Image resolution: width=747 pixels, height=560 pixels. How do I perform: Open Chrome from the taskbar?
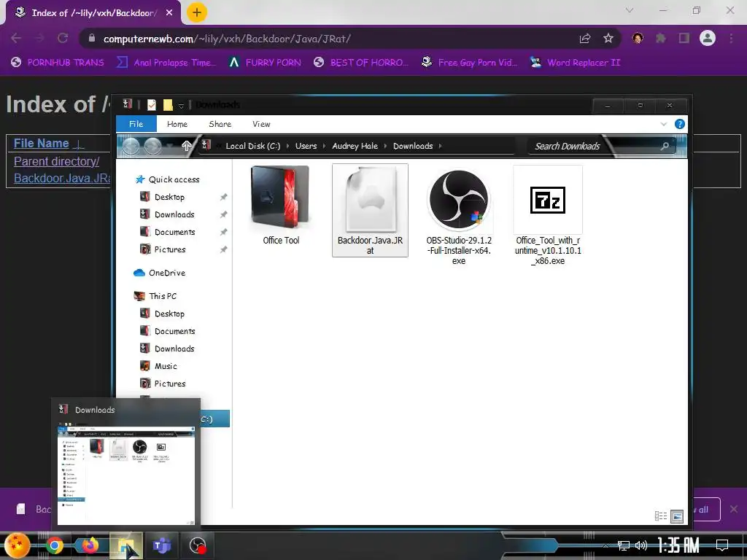tap(54, 545)
